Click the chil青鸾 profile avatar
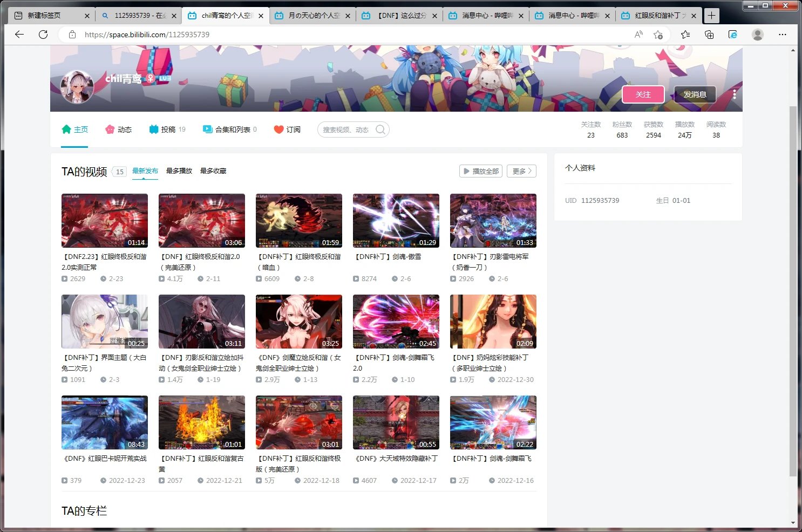Image resolution: width=802 pixels, height=532 pixels. (x=78, y=86)
